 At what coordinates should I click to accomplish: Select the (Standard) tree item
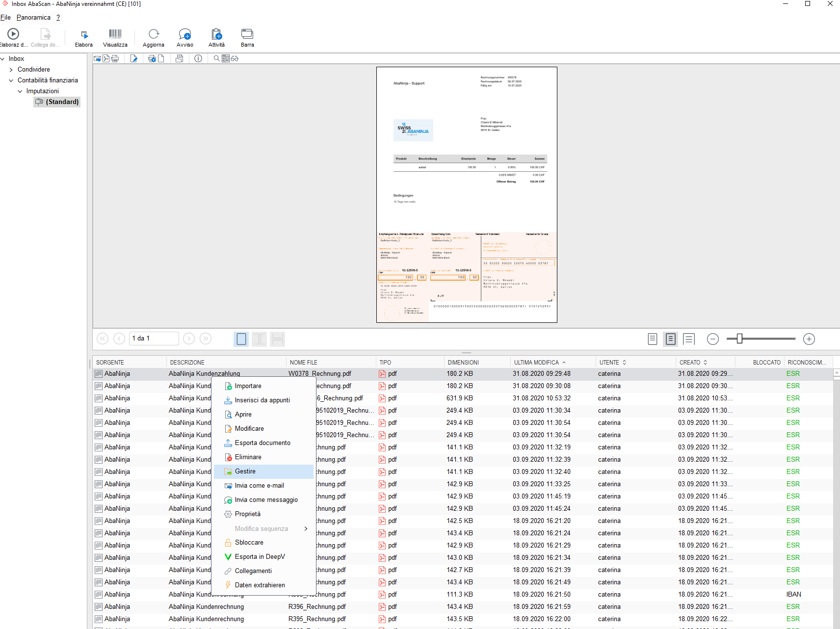(57, 102)
